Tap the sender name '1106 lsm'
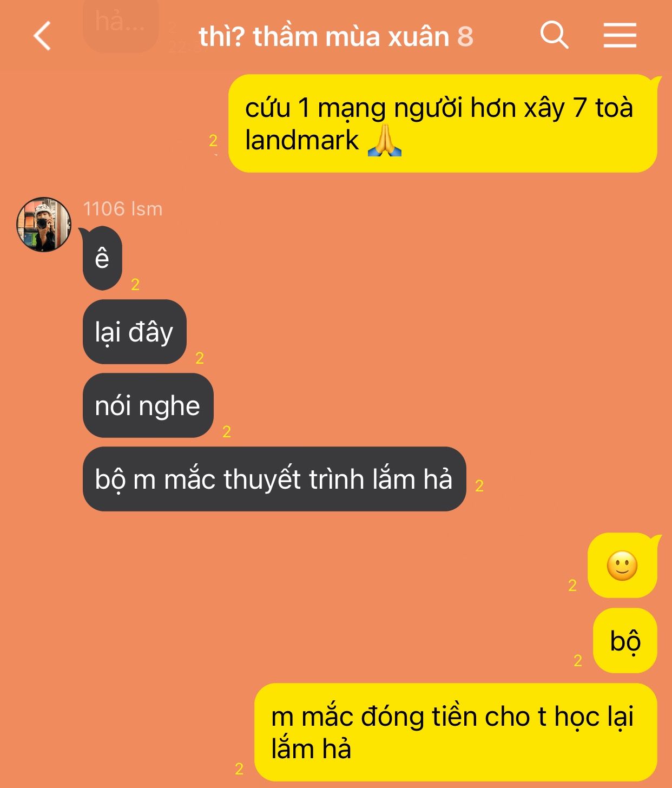The height and width of the screenshot is (788, 672). coord(123,208)
